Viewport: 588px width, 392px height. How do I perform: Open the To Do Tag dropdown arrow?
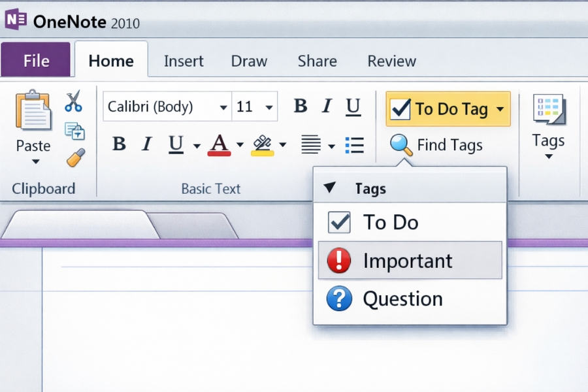[501, 108]
